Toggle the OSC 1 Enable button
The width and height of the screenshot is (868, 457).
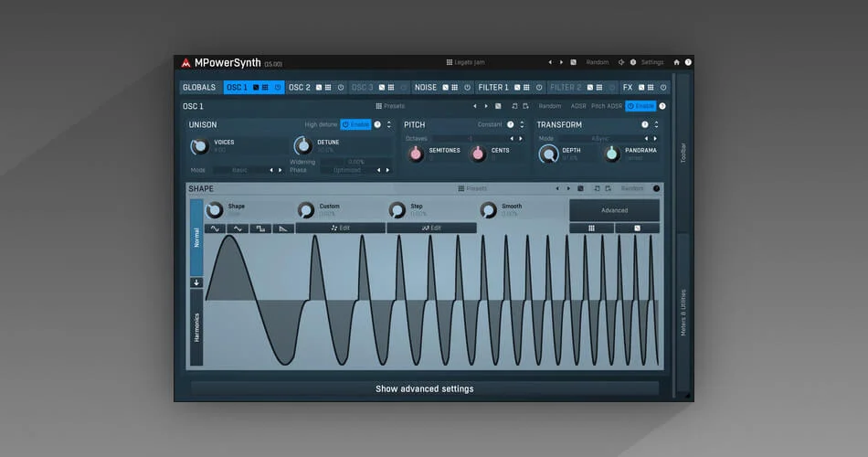640,106
